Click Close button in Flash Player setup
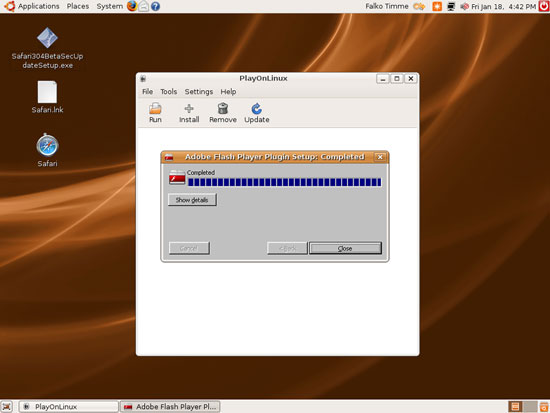This screenshot has height=413, width=550. point(345,248)
